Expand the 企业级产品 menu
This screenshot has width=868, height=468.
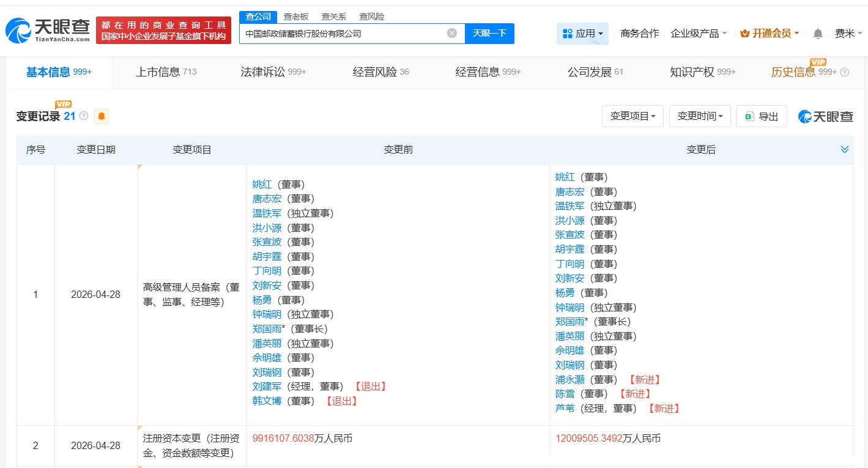click(699, 34)
